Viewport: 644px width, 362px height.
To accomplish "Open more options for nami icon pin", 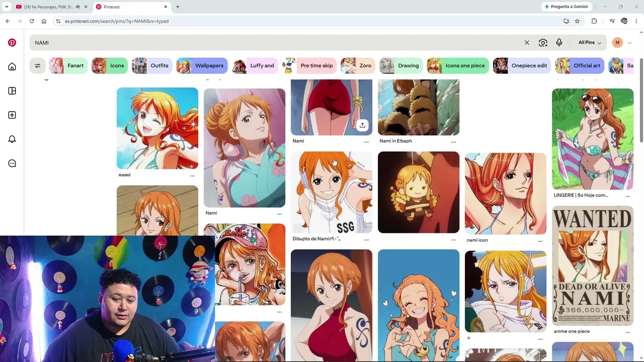I will [540, 241].
